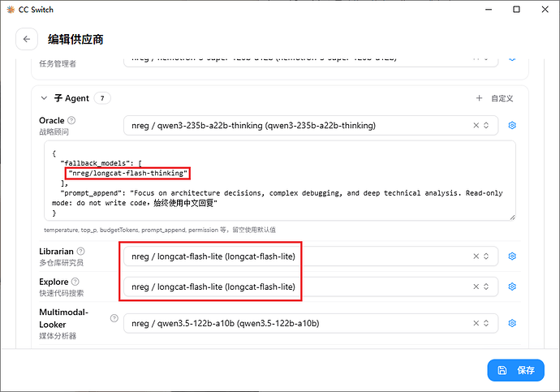Viewport: 560px width, 392px height.
Task: Open Oracle advanced settings gear
Action: (x=512, y=125)
